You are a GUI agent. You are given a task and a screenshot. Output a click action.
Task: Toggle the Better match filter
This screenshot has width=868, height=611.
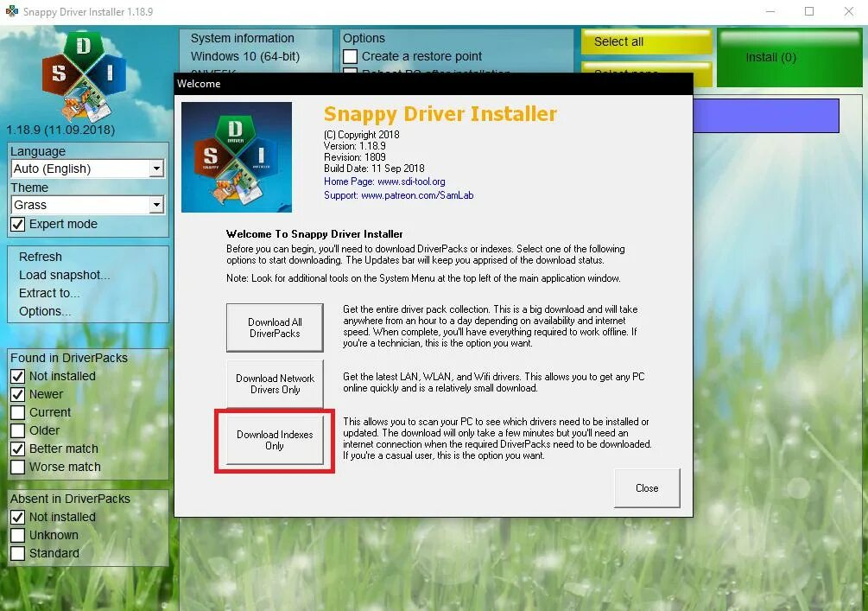pyautogui.click(x=18, y=449)
